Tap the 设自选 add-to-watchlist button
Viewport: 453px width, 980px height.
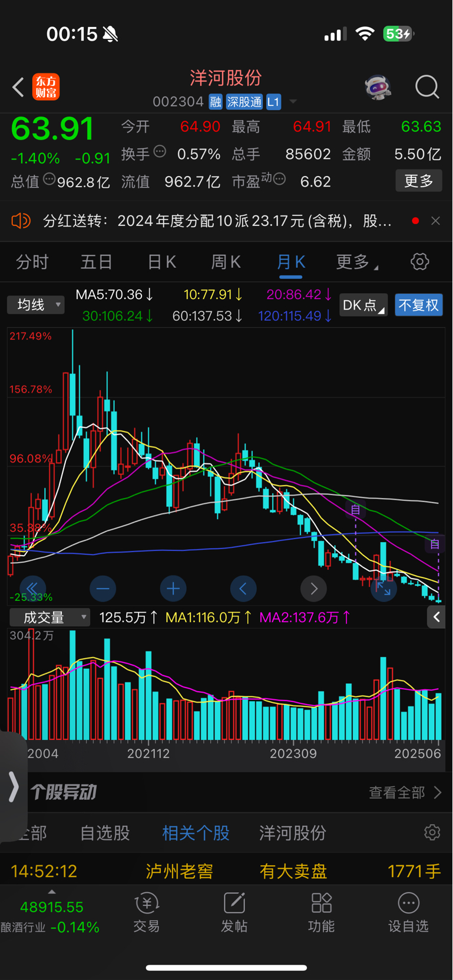tap(408, 912)
